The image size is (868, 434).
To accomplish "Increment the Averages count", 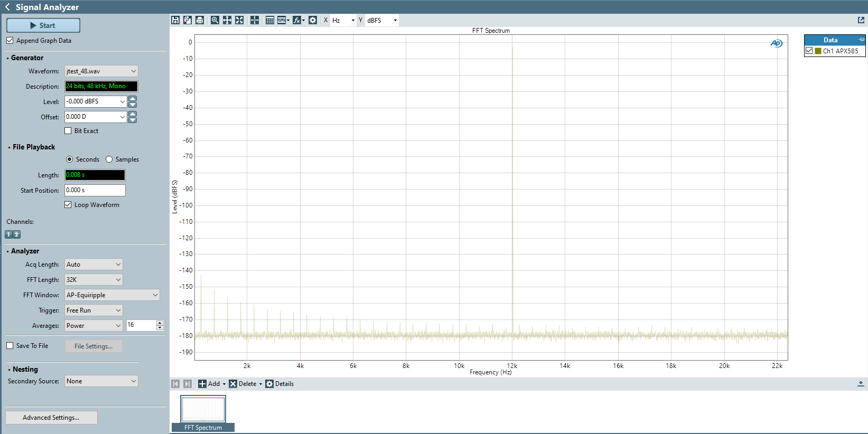I will (x=160, y=323).
